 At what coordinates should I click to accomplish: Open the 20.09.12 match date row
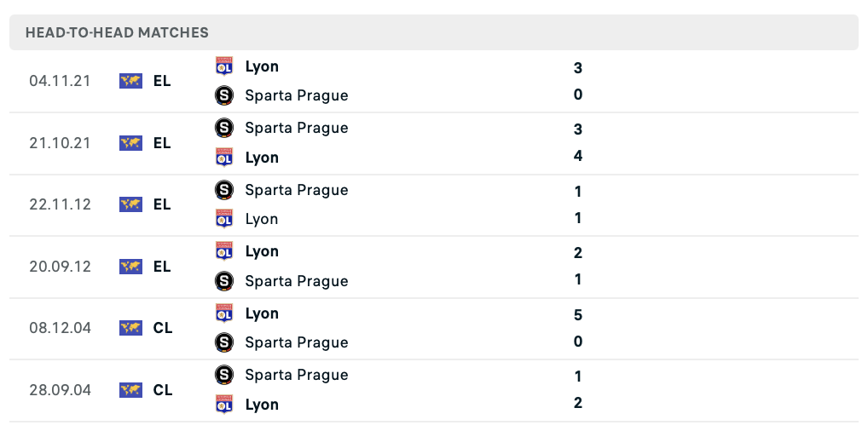(434, 267)
